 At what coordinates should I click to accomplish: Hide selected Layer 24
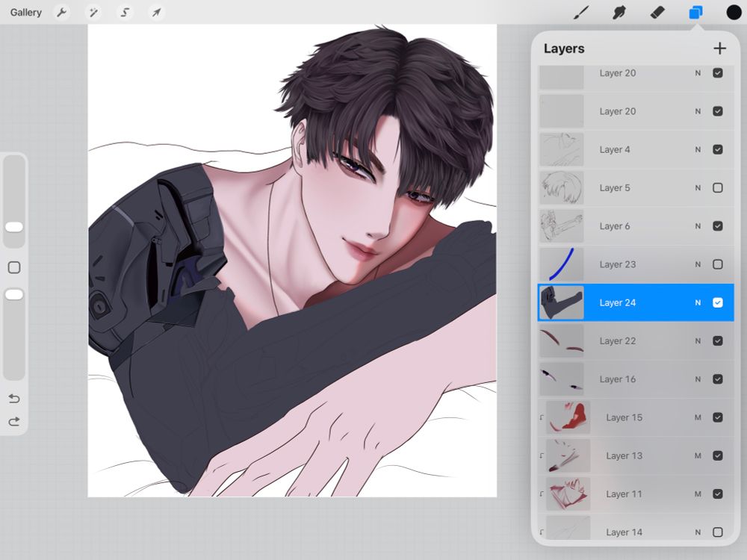coord(718,303)
